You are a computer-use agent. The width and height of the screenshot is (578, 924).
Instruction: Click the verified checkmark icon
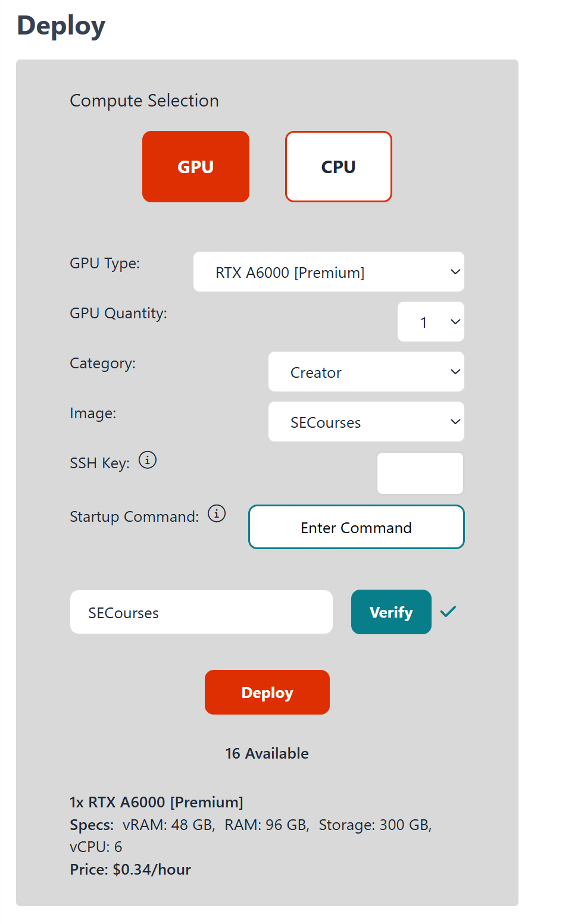tap(448, 611)
